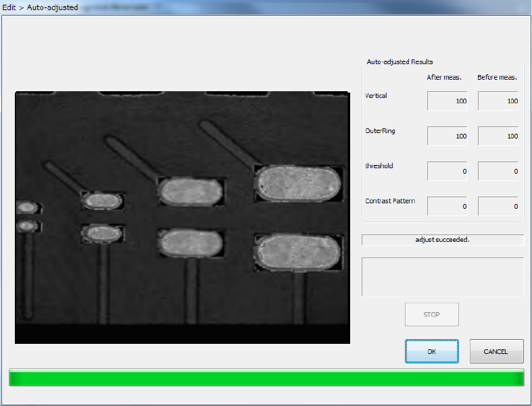Select Contrast Pattern After meas. field
This screenshot has height=406, width=532.
448,206
